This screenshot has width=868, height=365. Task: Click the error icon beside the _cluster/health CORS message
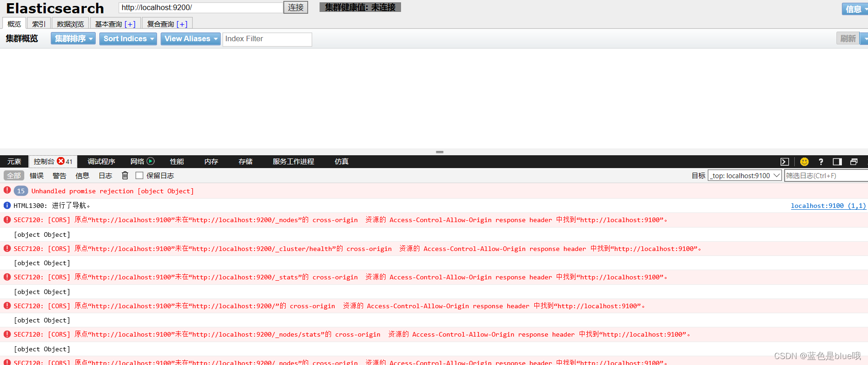pyautogui.click(x=7, y=249)
